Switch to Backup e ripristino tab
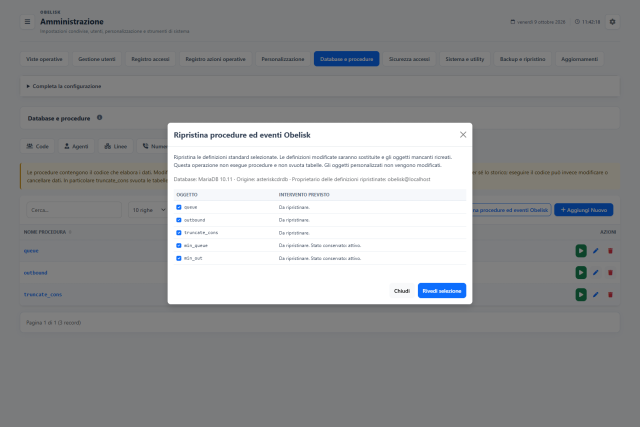 (522, 59)
